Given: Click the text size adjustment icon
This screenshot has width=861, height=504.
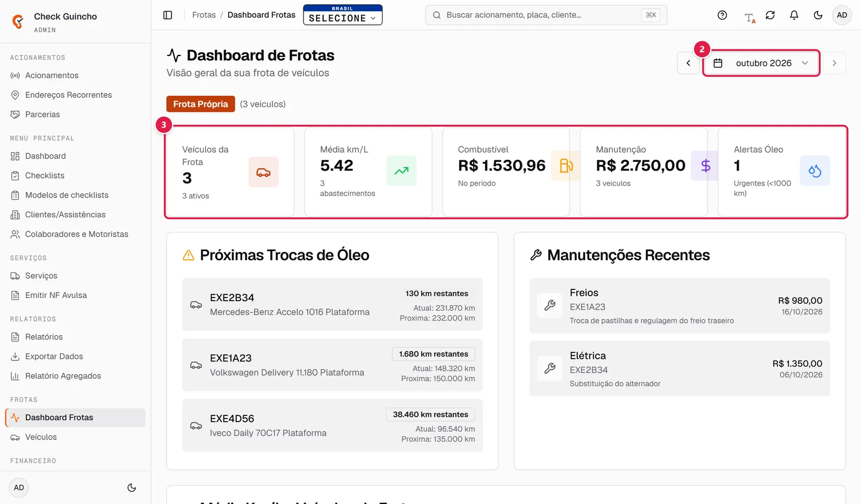Looking at the screenshot, I should pos(750,17).
